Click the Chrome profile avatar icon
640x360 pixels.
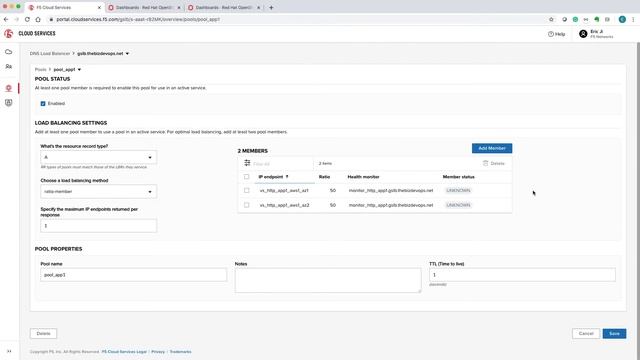point(622,19)
